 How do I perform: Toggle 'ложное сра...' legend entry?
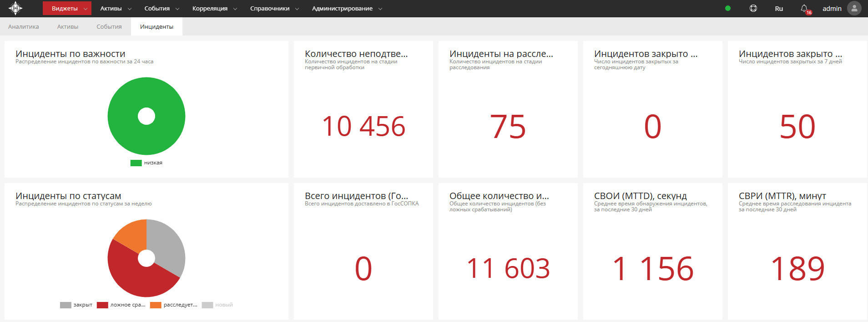[x=121, y=305]
